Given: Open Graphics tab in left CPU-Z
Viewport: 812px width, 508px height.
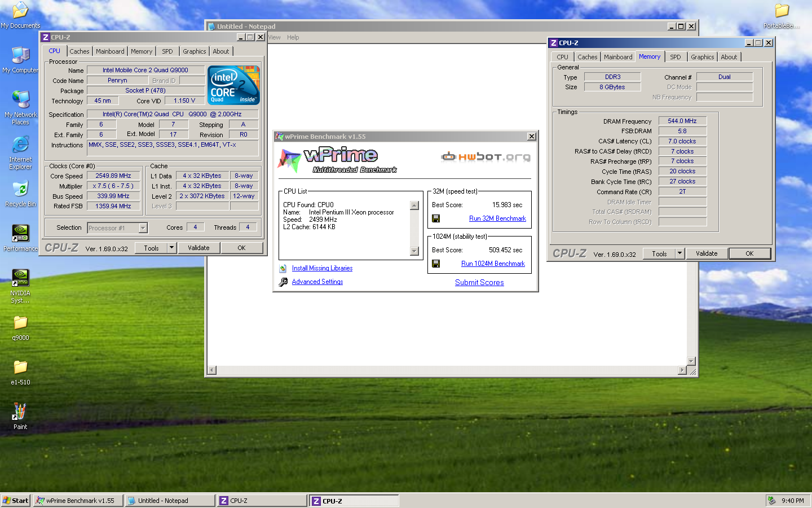Looking at the screenshot, I should click(195, 51).
